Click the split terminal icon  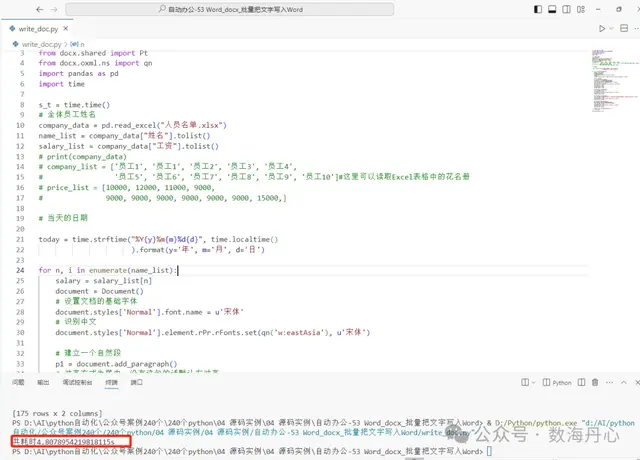click(581, 382)
